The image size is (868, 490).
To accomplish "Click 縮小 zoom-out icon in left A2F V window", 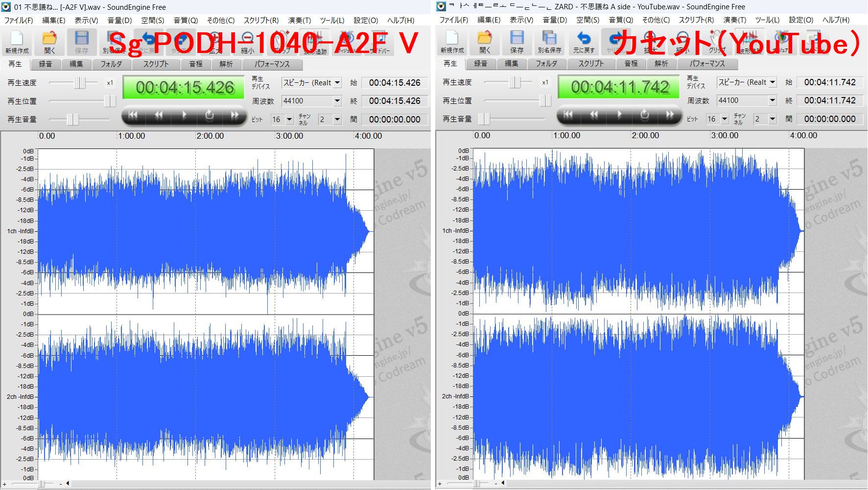I will (x=248, y=42).
